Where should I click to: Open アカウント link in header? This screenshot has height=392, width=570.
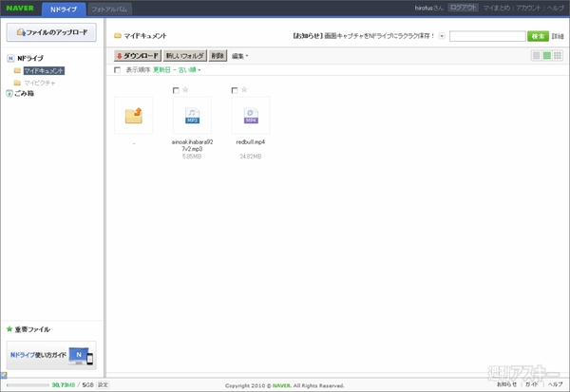pyautogui.click(x=528, y=8)
